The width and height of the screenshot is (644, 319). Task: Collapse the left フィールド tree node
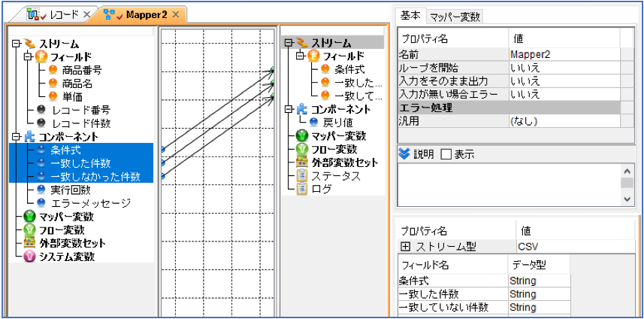[x=28, y=56]
